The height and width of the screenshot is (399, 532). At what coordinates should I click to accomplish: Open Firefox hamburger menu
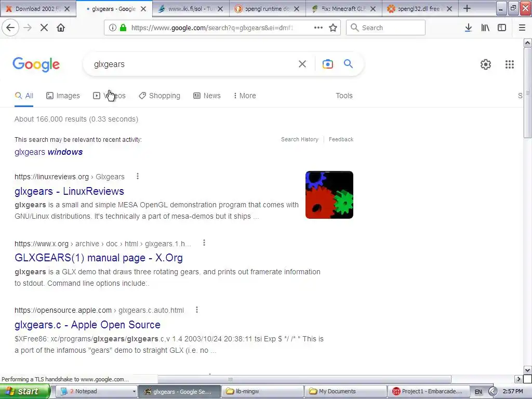[522, 28]
